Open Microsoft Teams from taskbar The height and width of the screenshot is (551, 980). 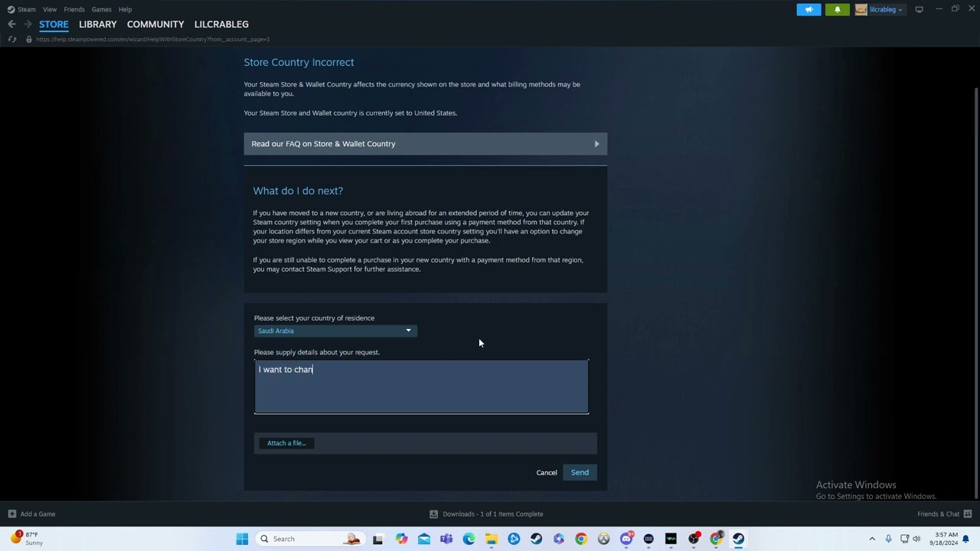tap(446, 539)
